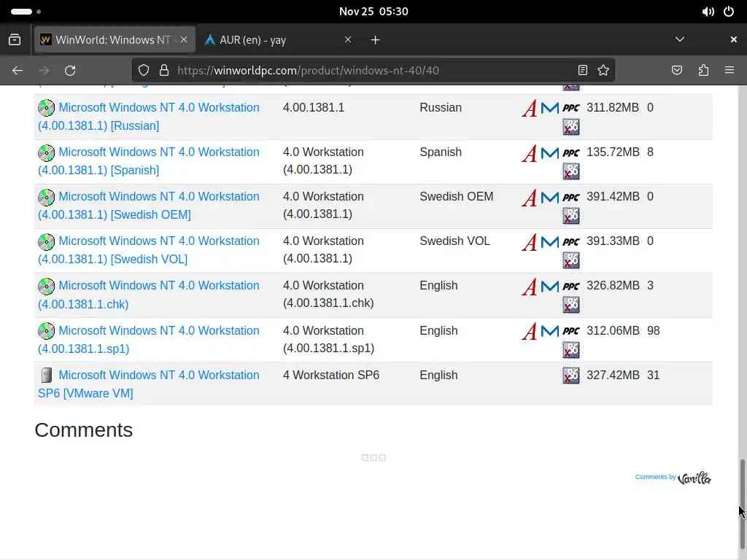Close the AUR yay tab

[x=348, y=39]
